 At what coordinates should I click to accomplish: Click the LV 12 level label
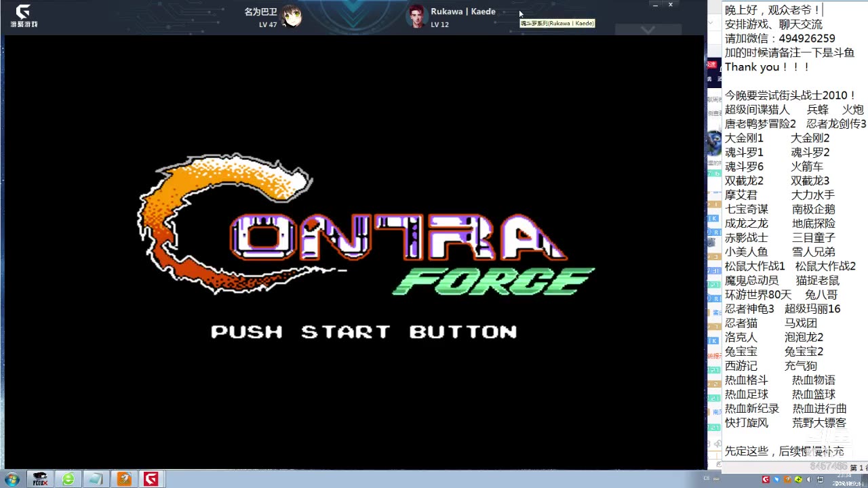439,24
